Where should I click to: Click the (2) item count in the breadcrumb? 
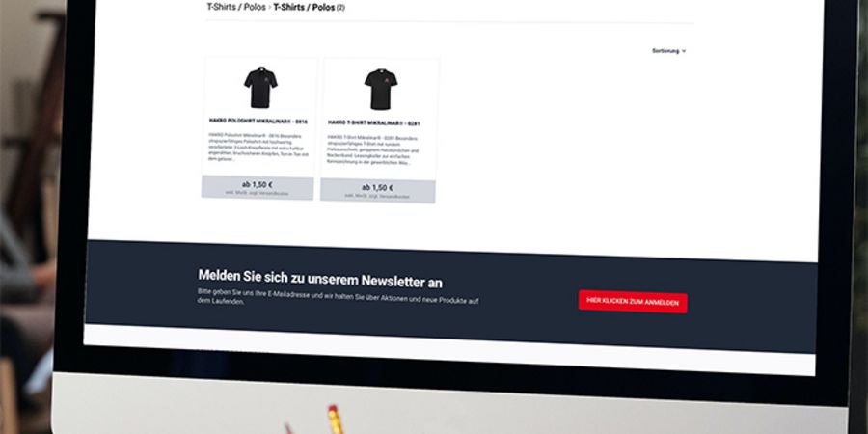coord(340,8)
